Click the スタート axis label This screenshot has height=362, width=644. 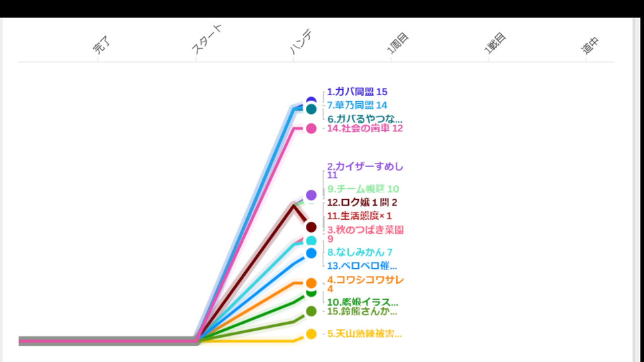[206, 40]
